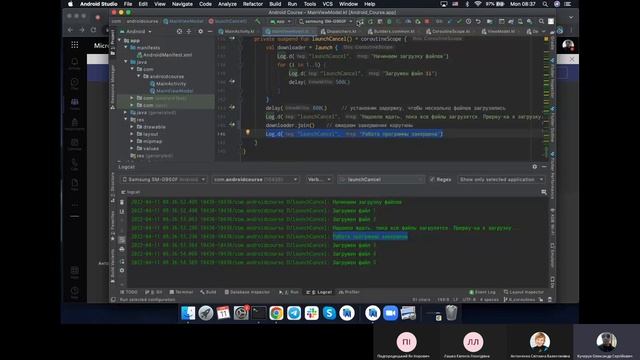640x360 pixels.
Task: Open the Run tool window tab
Action: click(x=289, y=292)
